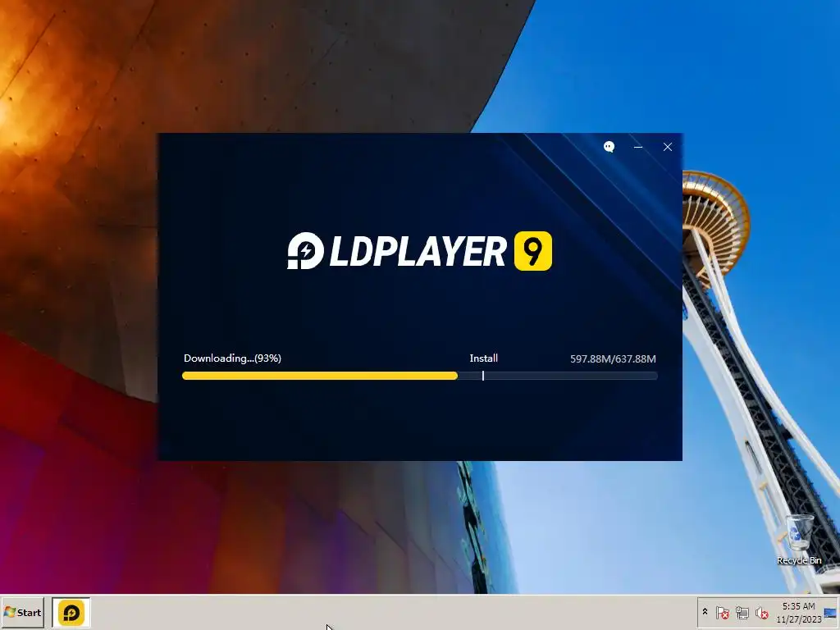840x630 pixels.
Task: Click the 597.88M/637.88M size text
Action: click(x=613, y=359)
